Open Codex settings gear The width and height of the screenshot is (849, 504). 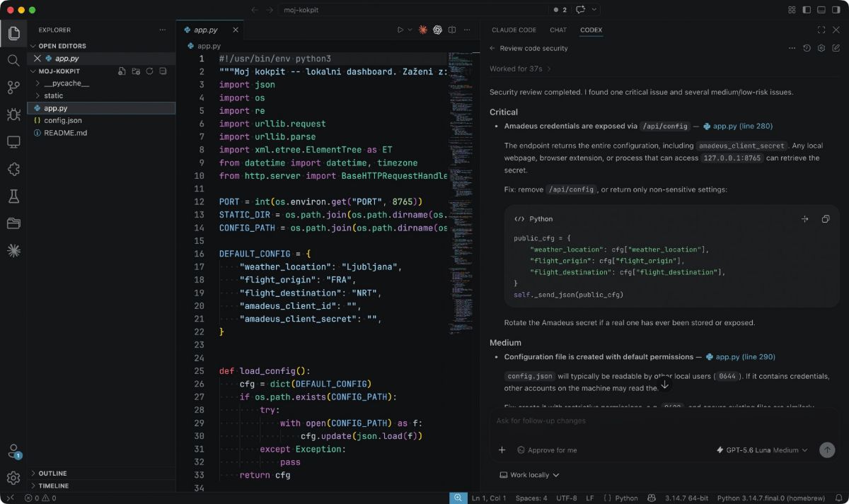click(821, 48)
